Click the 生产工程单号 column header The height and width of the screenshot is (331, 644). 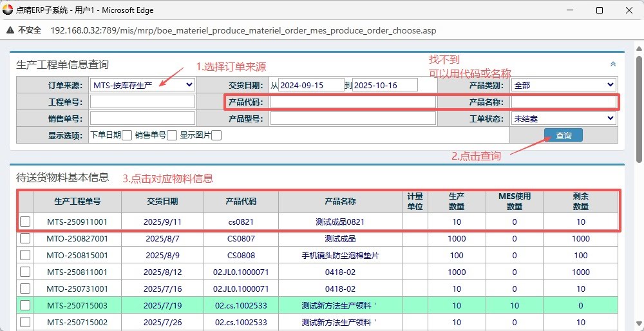[77, 201]
